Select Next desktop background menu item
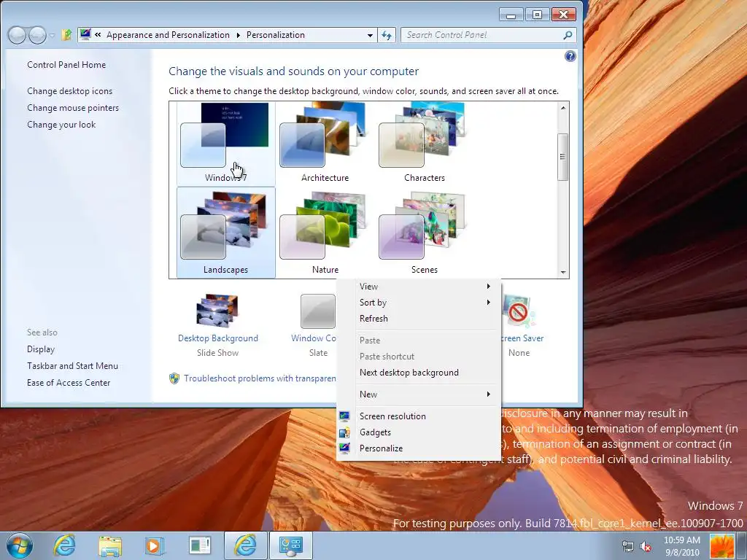The width and height of the screenshot is (747, 560). point(418,373)
